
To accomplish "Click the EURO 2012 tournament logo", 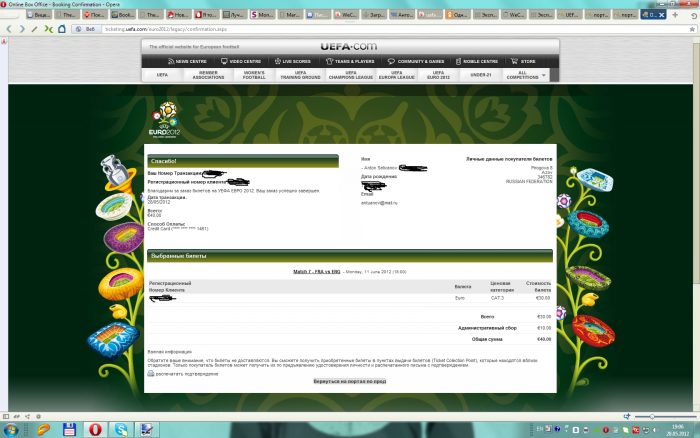I will click(165, 120).
